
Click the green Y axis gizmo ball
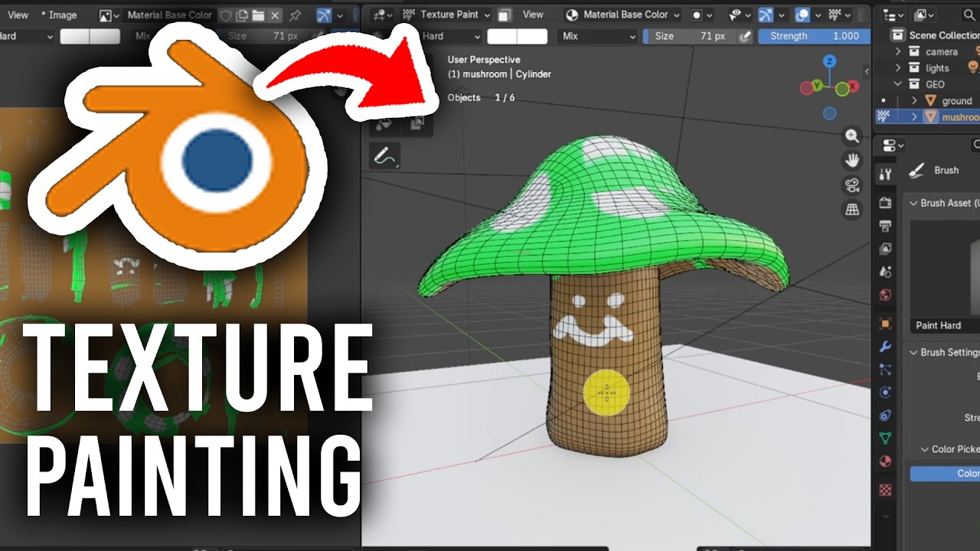click(x=818, y=86)
